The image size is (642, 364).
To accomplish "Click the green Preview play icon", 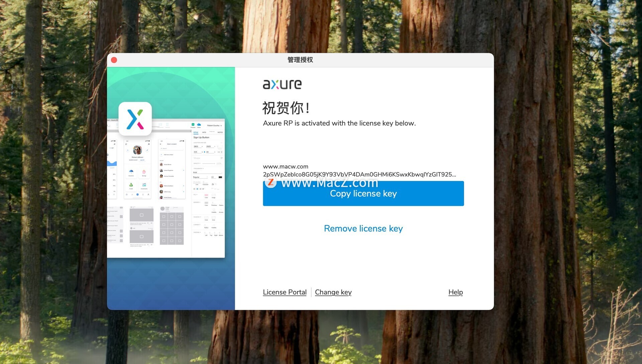I will pyautogui.click(x=193, y=125).
